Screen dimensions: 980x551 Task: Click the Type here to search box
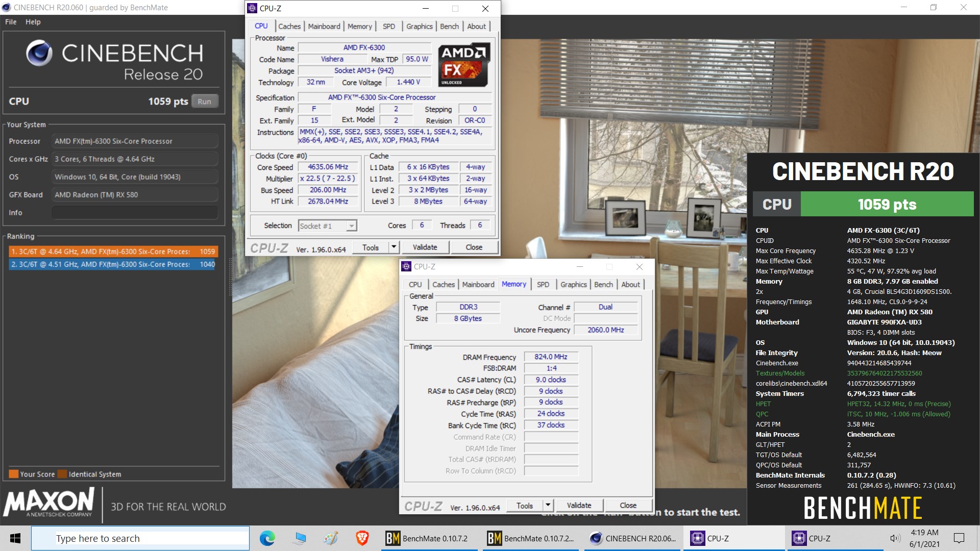point(140,538)
